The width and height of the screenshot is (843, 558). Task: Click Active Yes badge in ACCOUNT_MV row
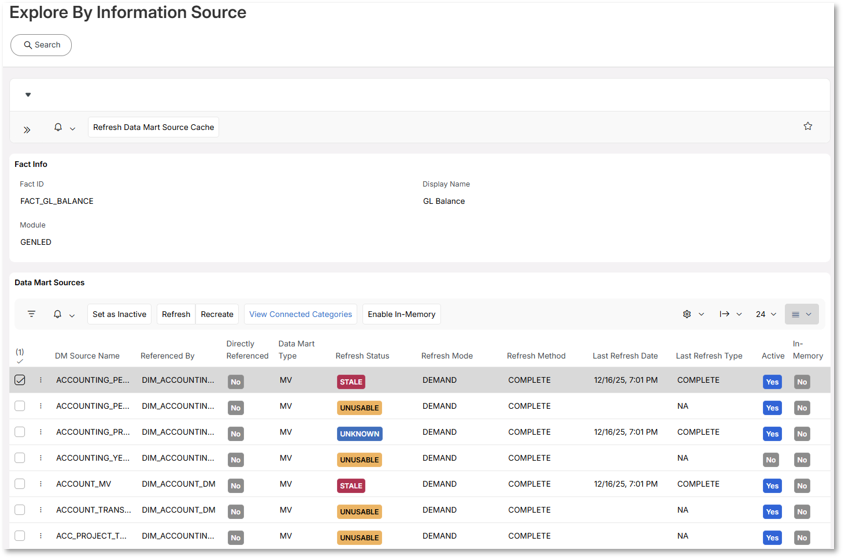point(773,486)
